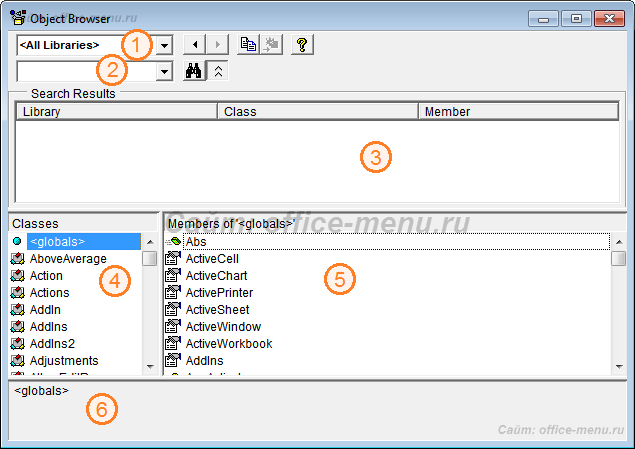The image size is (635, 449).
Task: Select the AboveAverage class
Action: click(x=68, y=258)
